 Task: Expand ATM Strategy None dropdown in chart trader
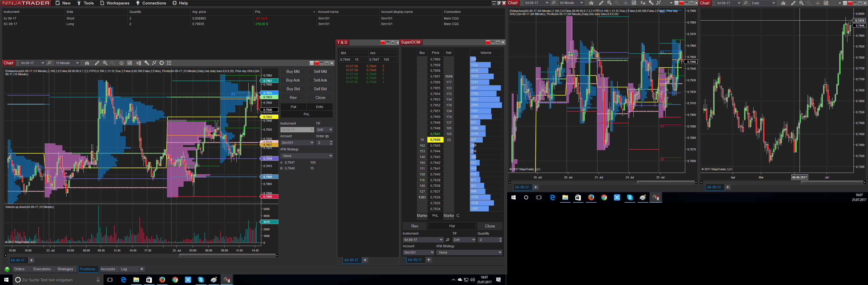(307, 156)
